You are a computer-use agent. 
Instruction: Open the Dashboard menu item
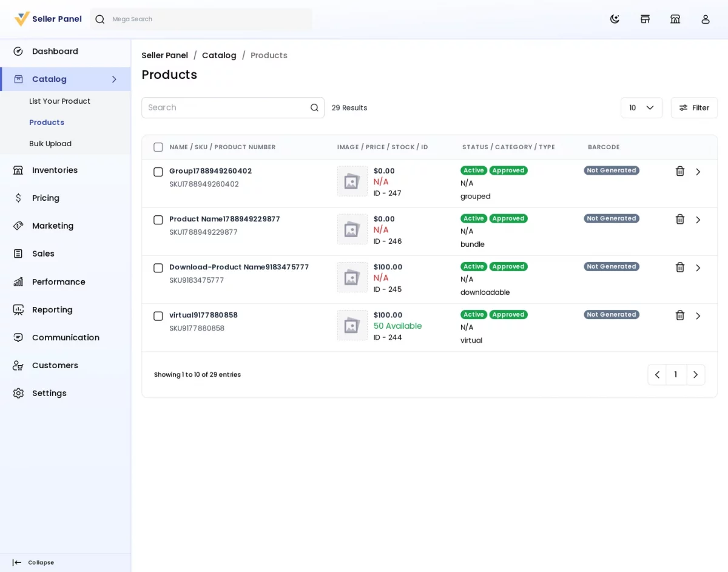[66, 52]
